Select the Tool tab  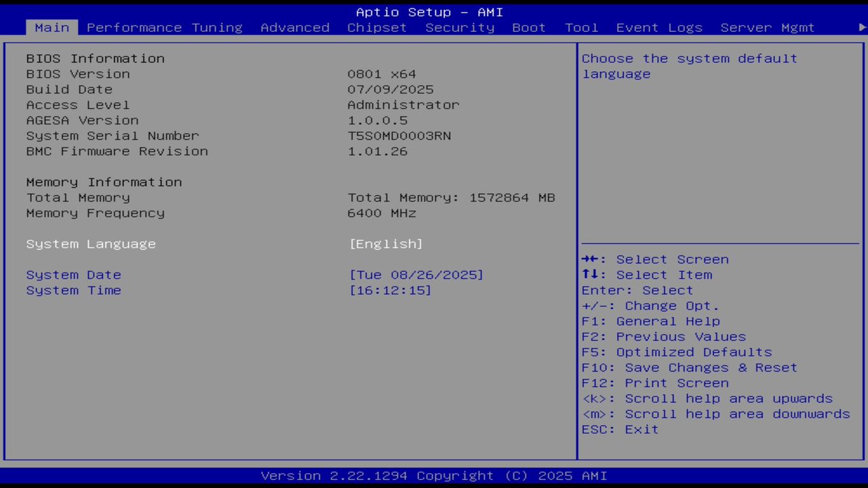(581, 27)
